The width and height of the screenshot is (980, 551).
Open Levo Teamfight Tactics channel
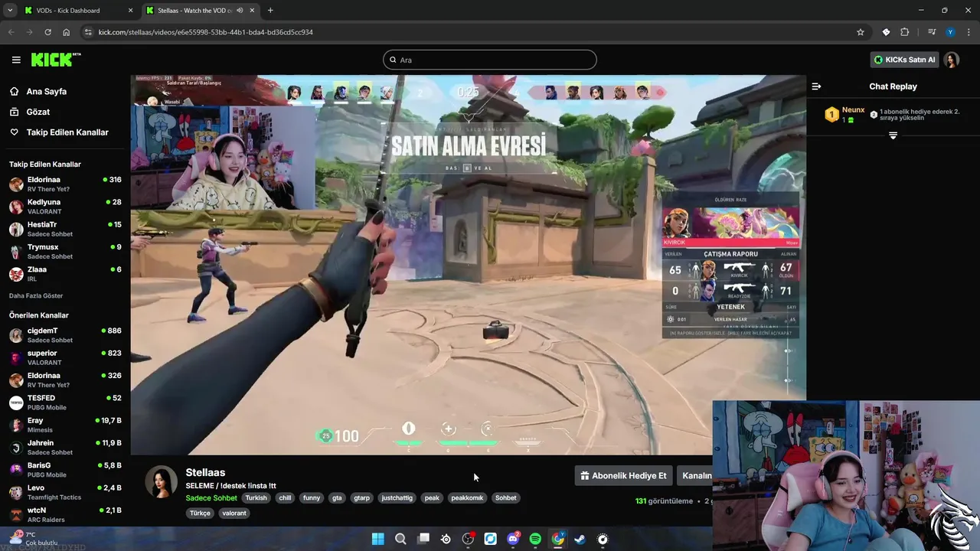(65, 492)
